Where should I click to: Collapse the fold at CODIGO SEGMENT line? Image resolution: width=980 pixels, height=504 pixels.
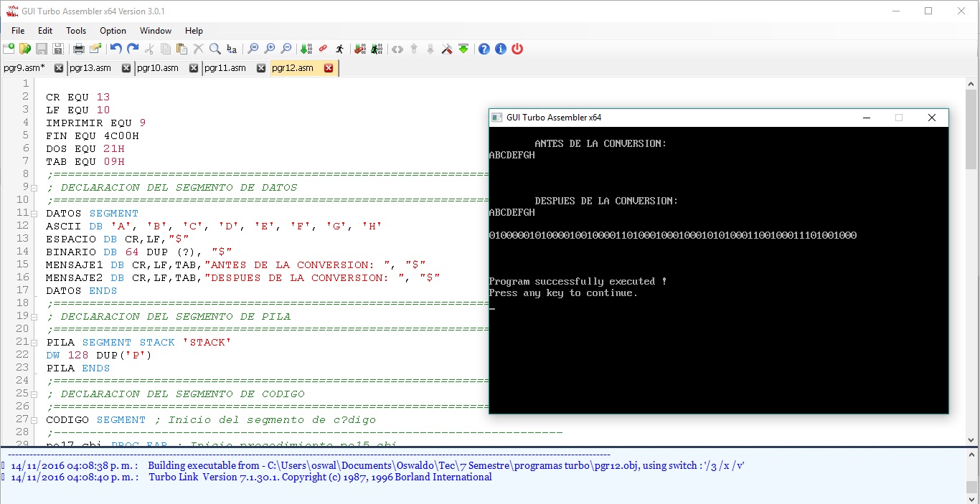[x=33, y=419]
